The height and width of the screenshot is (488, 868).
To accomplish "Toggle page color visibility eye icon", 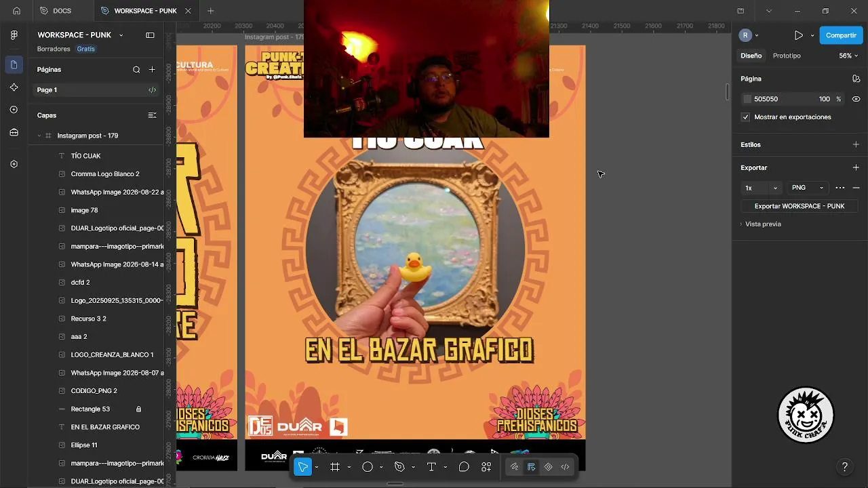I will click(x=856, y=99).
